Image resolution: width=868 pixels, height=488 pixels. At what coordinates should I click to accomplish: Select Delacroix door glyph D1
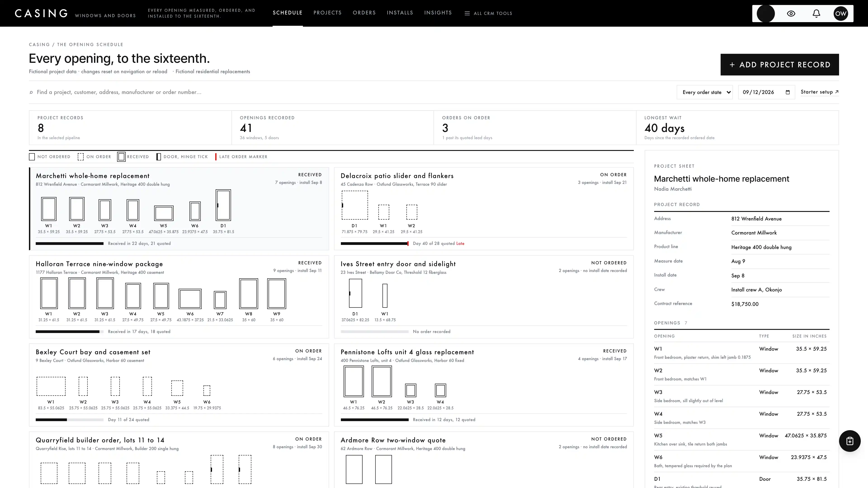pyautogui.click(x=354, y=205)
